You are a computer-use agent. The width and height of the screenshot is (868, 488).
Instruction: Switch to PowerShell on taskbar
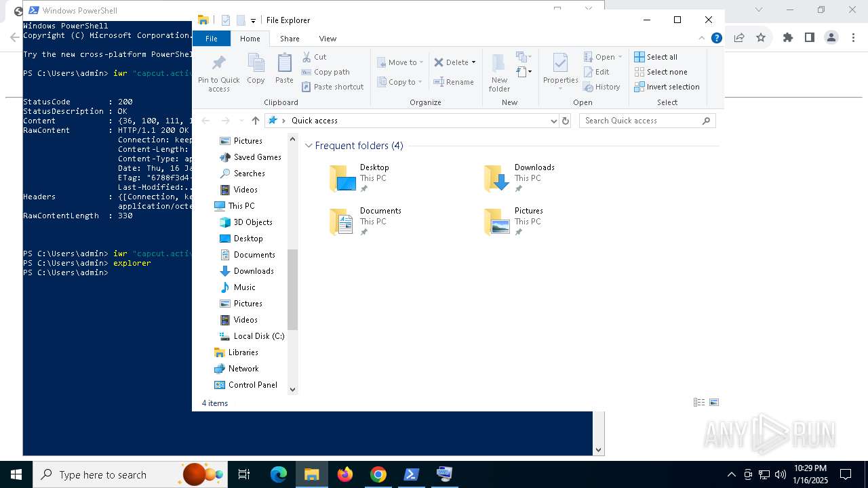(412, 474)
